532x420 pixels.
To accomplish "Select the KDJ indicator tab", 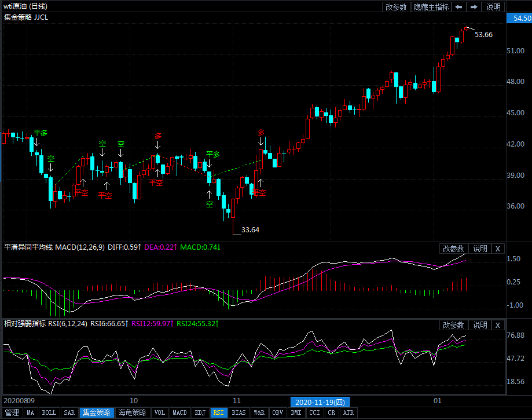I will (200, 413).
